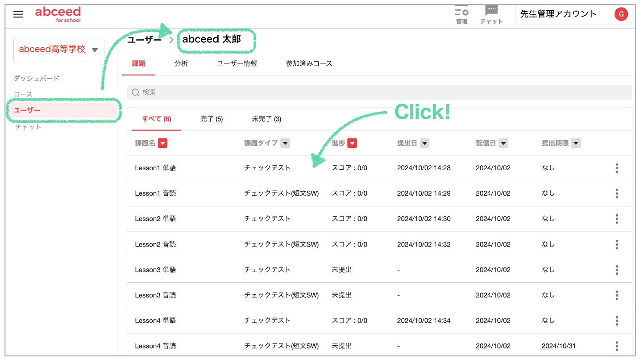Sort by 提出日 column arrow
Viewport: 644px width, 360px height.
tap(424, 143)
